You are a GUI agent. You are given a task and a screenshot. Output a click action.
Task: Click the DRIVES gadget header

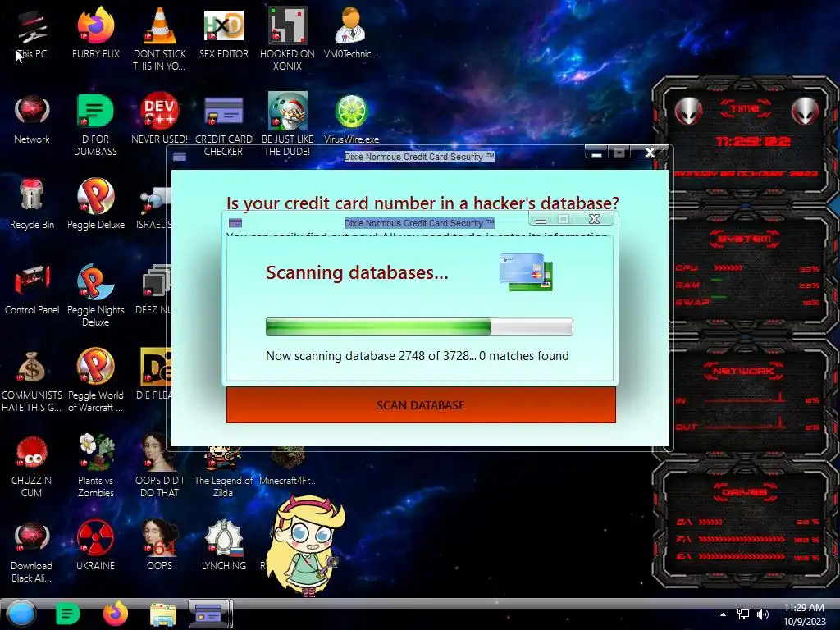(744, 492)
